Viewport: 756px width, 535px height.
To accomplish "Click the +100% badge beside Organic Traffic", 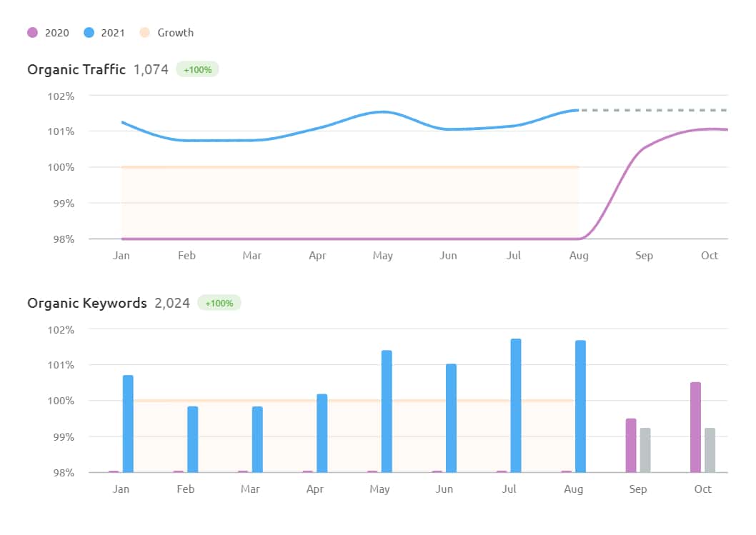I will 197,69.
